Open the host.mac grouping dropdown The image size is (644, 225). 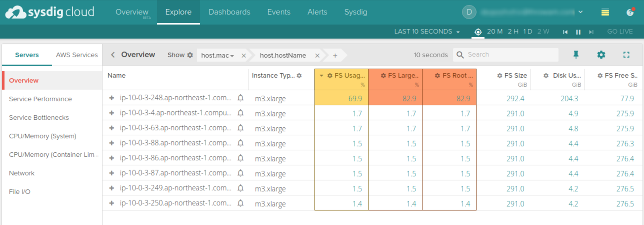click(x=218, y=55)
